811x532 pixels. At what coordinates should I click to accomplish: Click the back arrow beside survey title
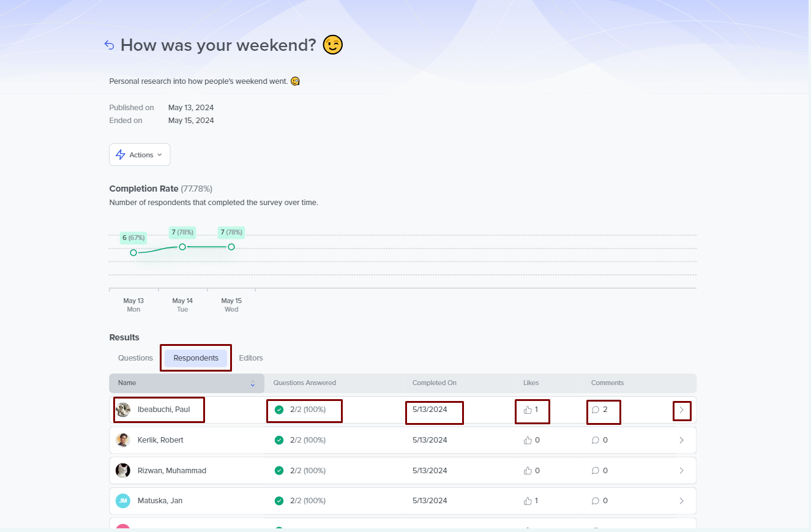click(x=109, y=45)
